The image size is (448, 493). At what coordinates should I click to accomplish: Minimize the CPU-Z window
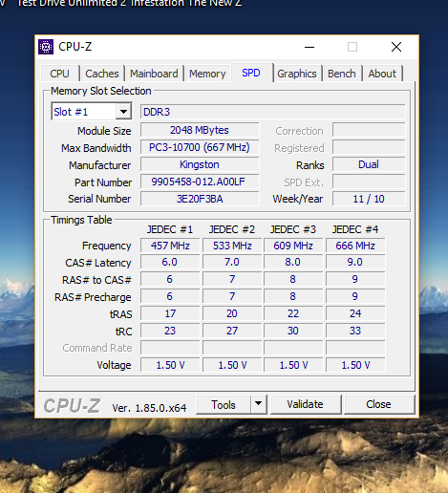point(309,47)
